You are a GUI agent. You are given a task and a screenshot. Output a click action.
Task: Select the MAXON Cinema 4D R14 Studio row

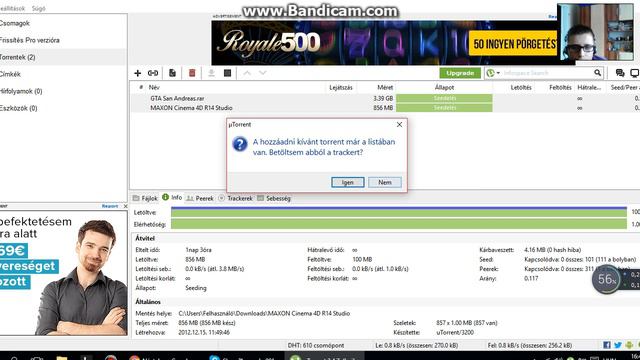click(x=385, y=108)
